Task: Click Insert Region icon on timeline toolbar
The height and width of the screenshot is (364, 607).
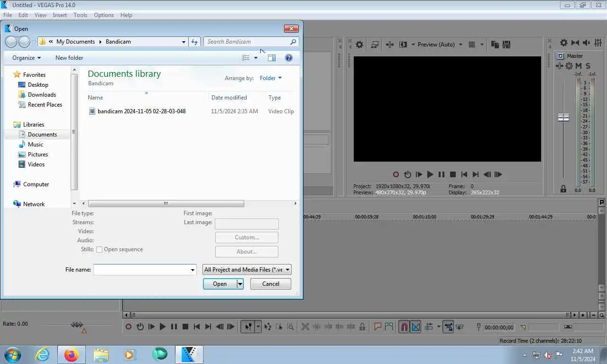Action: click(x=389, y=327)
